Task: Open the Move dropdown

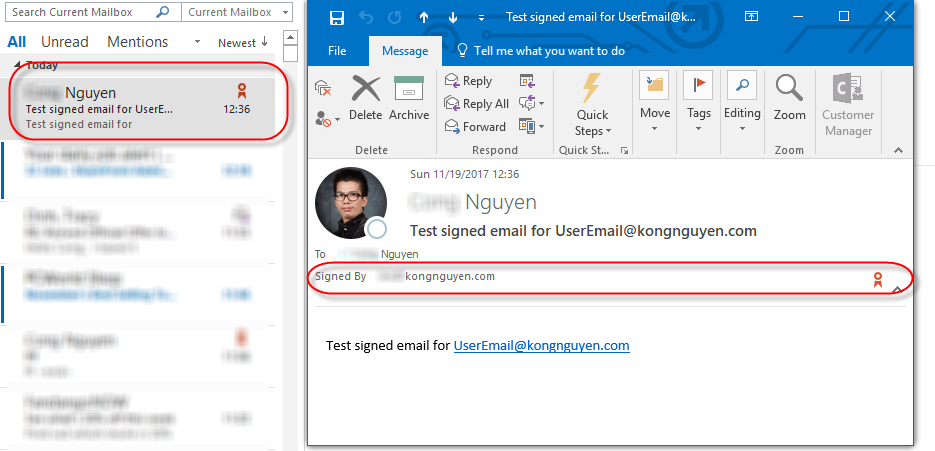Action: click(x=655, y=103)
